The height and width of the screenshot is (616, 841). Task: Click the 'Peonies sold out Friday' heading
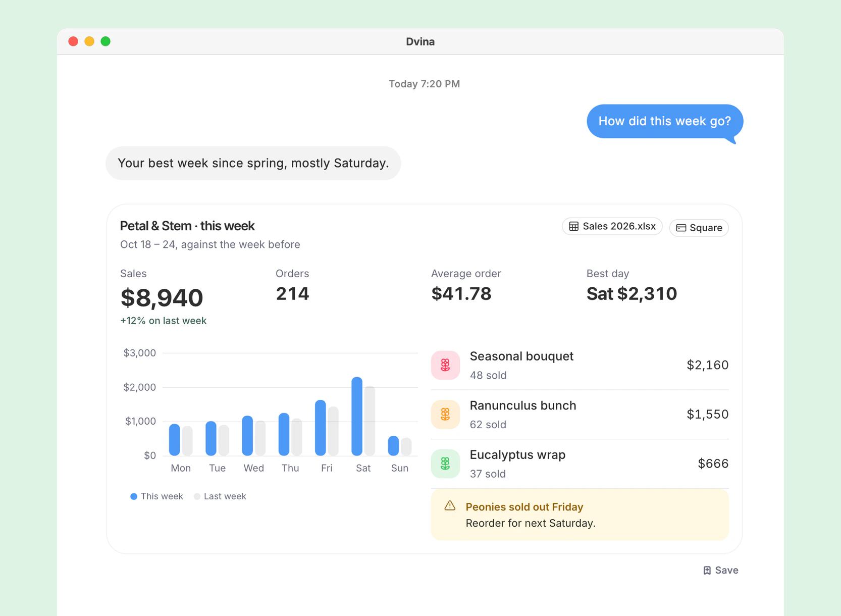click(524, 507)
